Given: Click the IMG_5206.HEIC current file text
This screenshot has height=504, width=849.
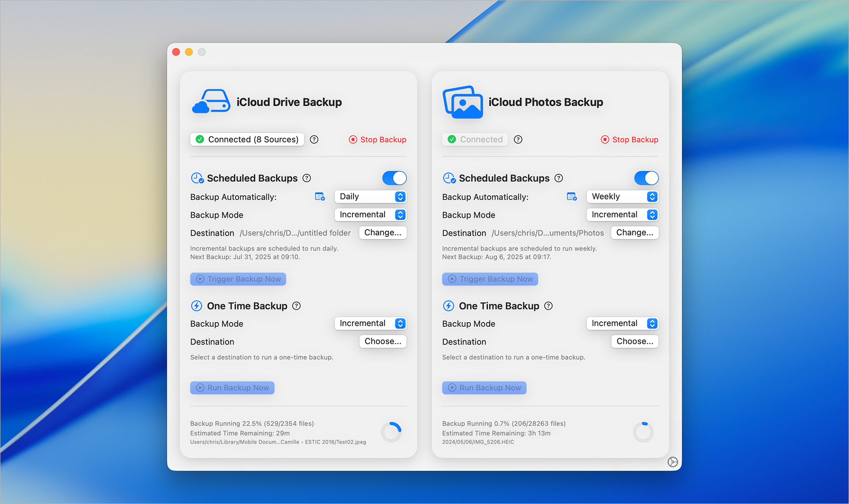Looking at the screenshot, I should (478, 442).
